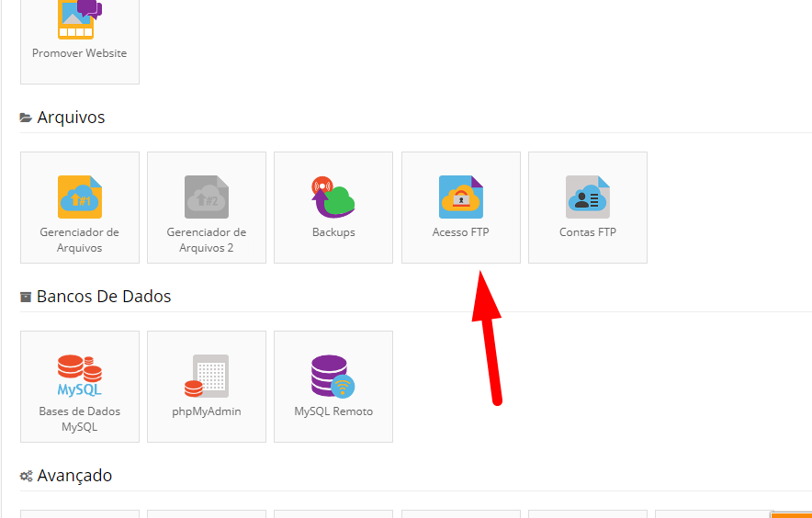Screen dimensions: 812x518
Task: Open the Promover Website icon
Action: (x=80, y=18)
